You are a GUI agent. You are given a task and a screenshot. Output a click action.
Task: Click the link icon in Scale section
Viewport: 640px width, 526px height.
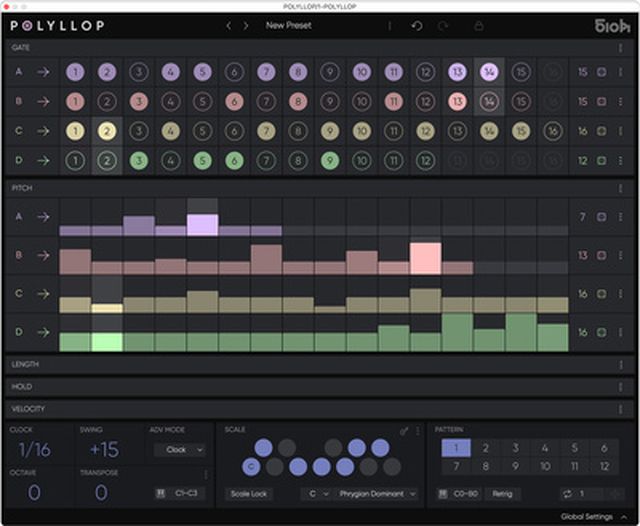[403, 430]
